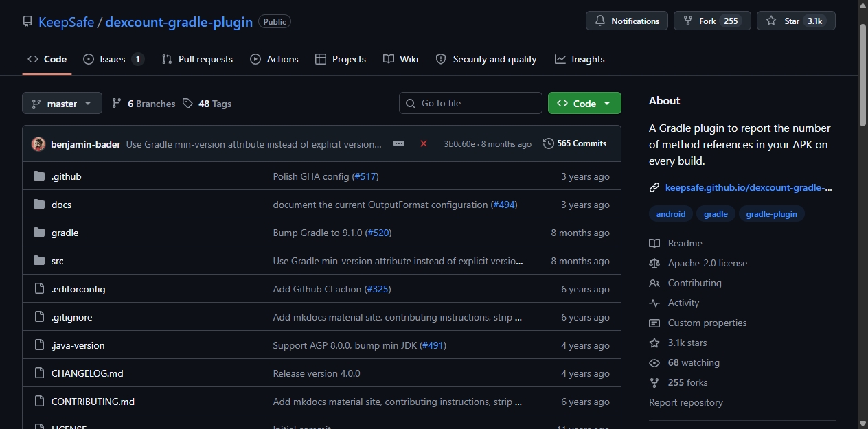868x429 pixels.
Task: Open benjamin-bader author name link
Action: [86, 144]
